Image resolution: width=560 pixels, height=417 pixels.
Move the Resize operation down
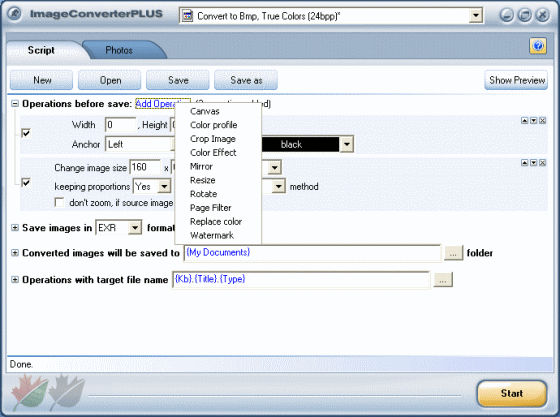(533, 163)
